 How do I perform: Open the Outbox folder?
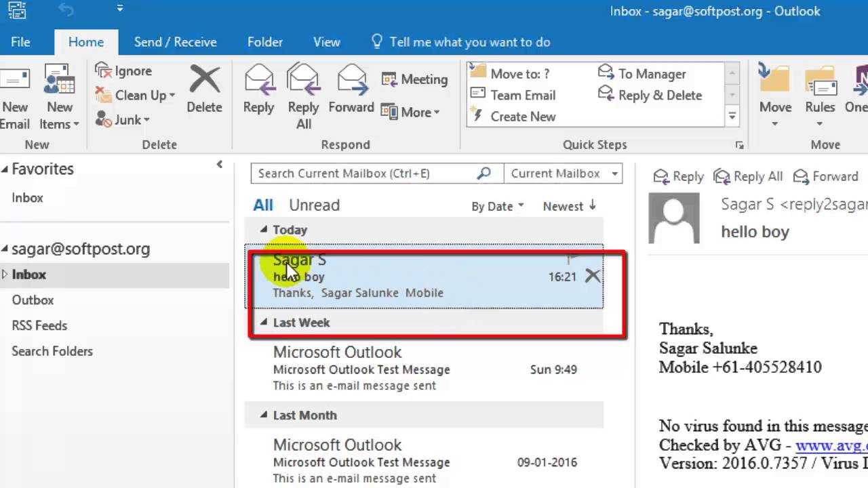point(33,300)
